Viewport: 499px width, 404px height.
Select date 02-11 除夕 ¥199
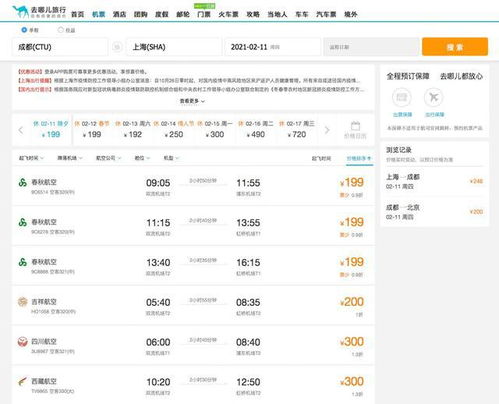pyautogui.click(x=51, y=129)
